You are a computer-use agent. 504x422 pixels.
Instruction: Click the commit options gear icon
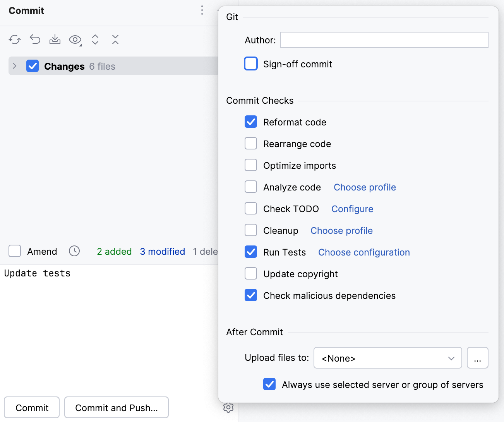click(228, 408)
